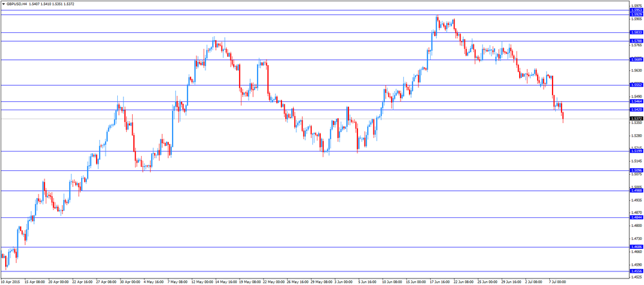Select the GBPUSD,H4 chart title text
644x285 pixels.
click(17, 3)
